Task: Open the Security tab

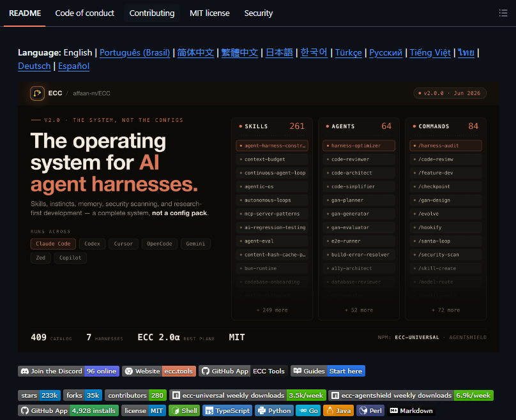Action: [259, 13]
